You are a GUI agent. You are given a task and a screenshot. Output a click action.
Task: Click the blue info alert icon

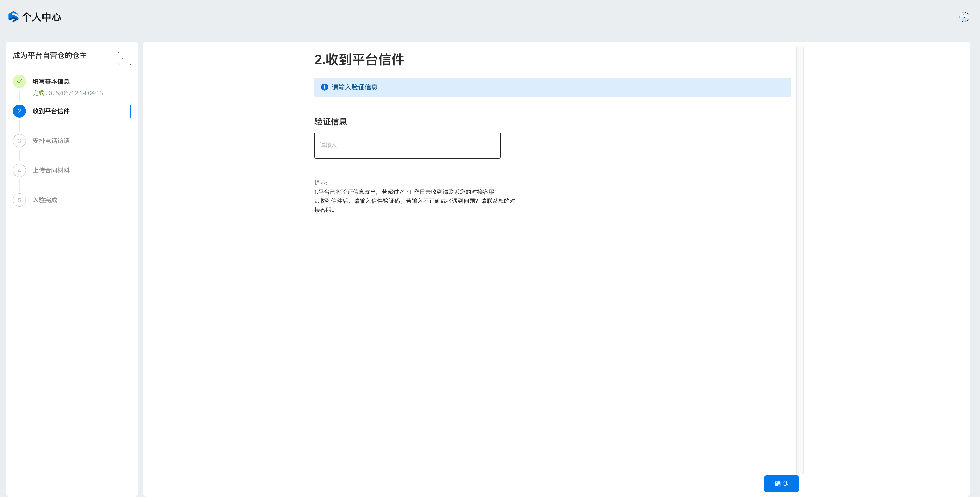point(324,87)
